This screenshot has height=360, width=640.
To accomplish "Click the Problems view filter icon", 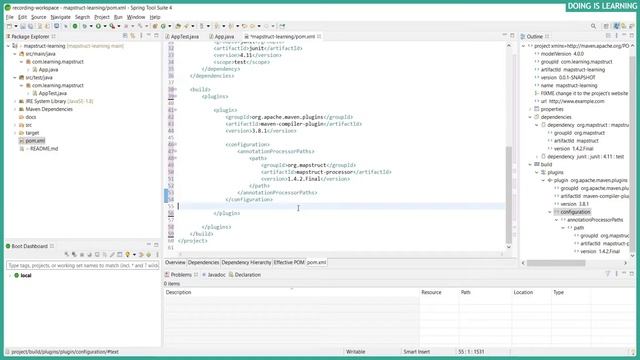I will pos(608,274).
